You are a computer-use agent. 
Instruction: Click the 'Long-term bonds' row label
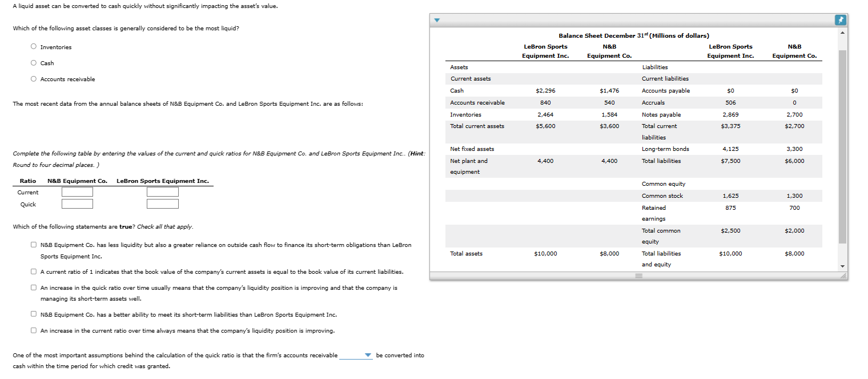pyautogui.click(x=665, y=149)
